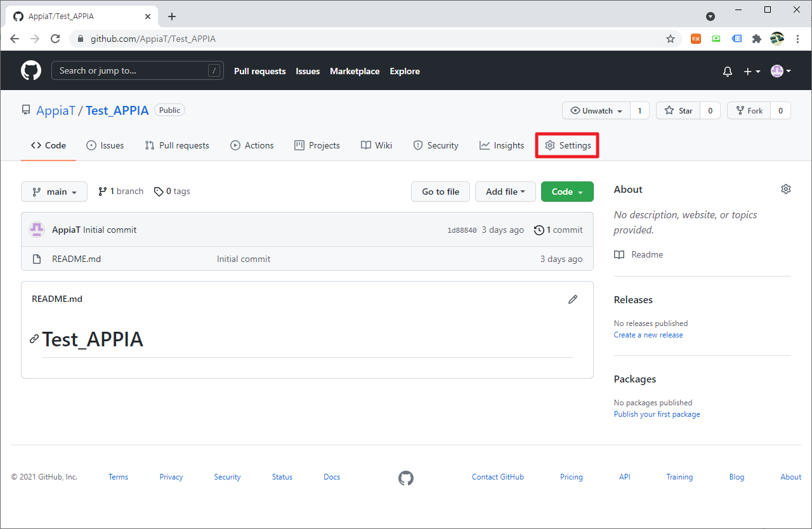This screenshot has height=529, width=812.
Task: Open the repository Pull requests tab
Action: (177, 145)
